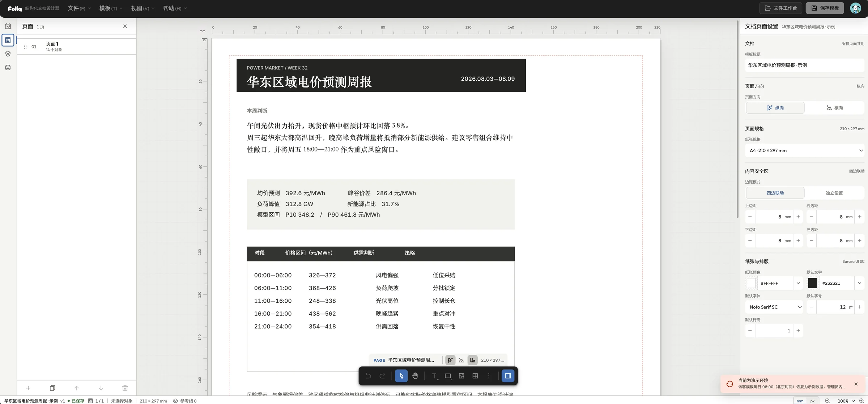Dismiss the demo environment notification
The image size is (868, 404).
pyautogui.click(x=856, y=384)
